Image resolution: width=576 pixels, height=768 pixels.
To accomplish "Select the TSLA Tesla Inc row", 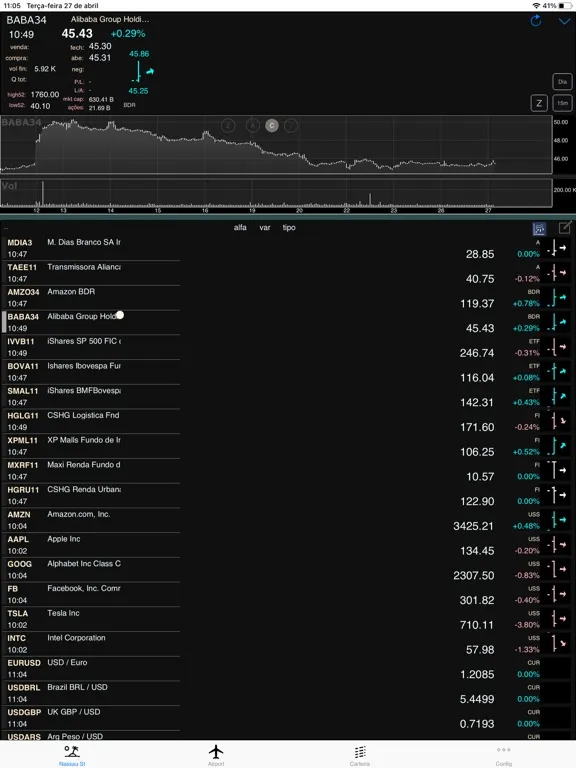I will tap(288, 619).
